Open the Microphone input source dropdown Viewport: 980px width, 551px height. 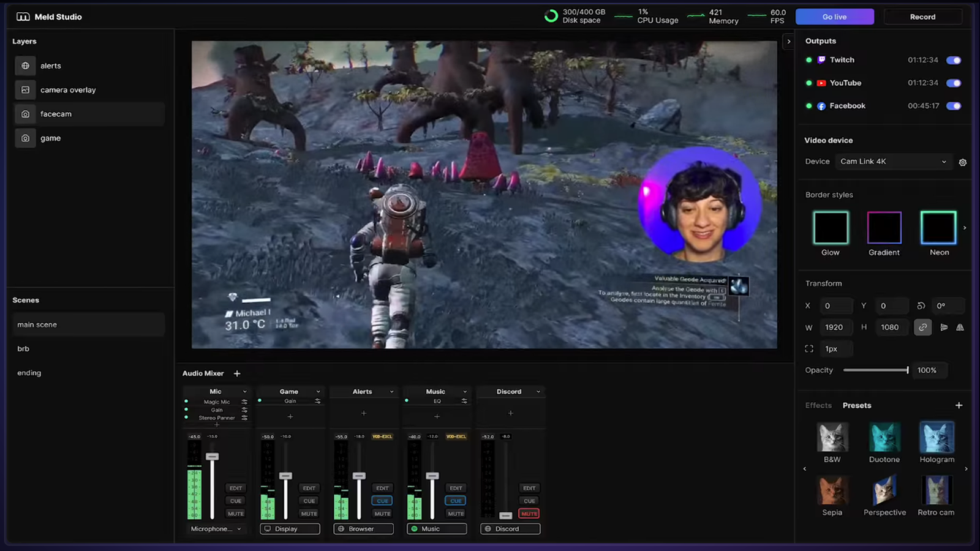[x=216, y=529]
